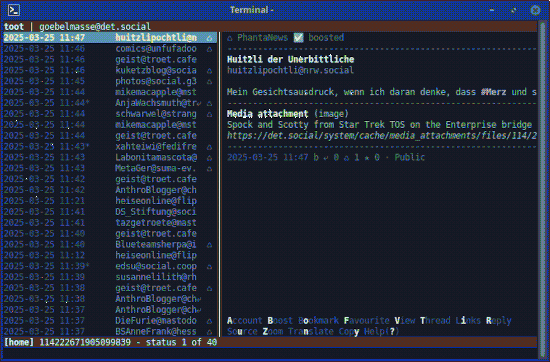Click the boost icon on the 11:38 geist@troet.cafe row
This screenshot has height=362, width=550.
click(209, 288)
